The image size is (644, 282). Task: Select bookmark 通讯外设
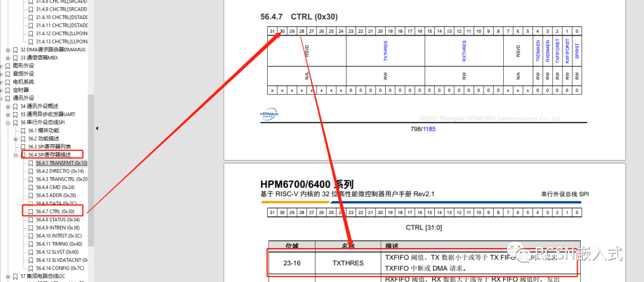(23, 98)
